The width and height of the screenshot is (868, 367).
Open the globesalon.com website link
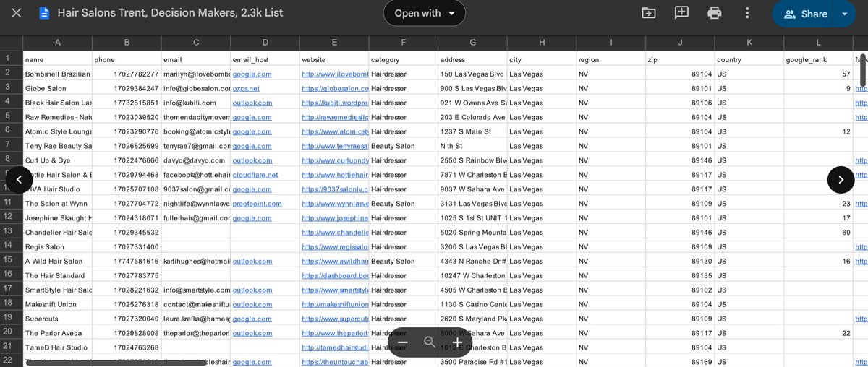pos(336,88)
